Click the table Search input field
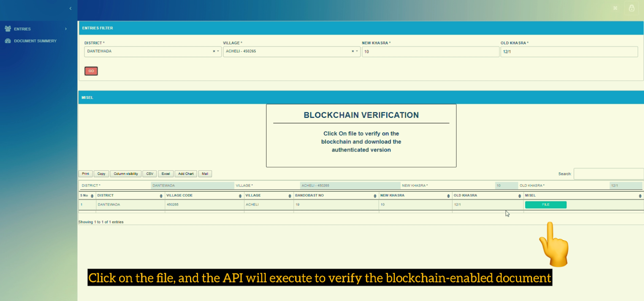Image resolution: width=644 pixels, height=301 pixels. 608,174
